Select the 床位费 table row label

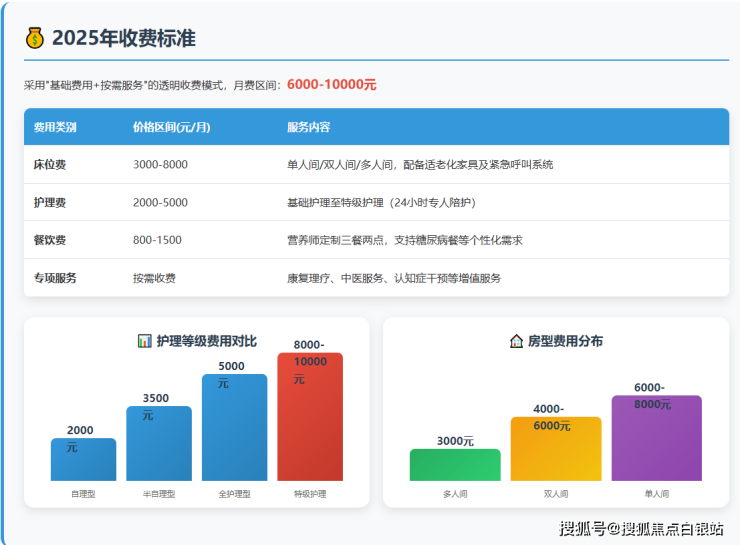[x=50, y=164]
